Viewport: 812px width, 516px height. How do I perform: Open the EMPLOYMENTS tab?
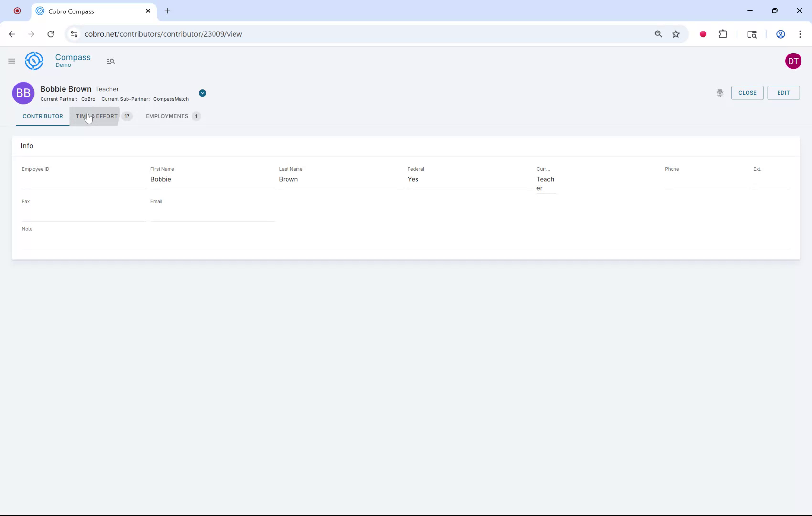coord(167,116)
